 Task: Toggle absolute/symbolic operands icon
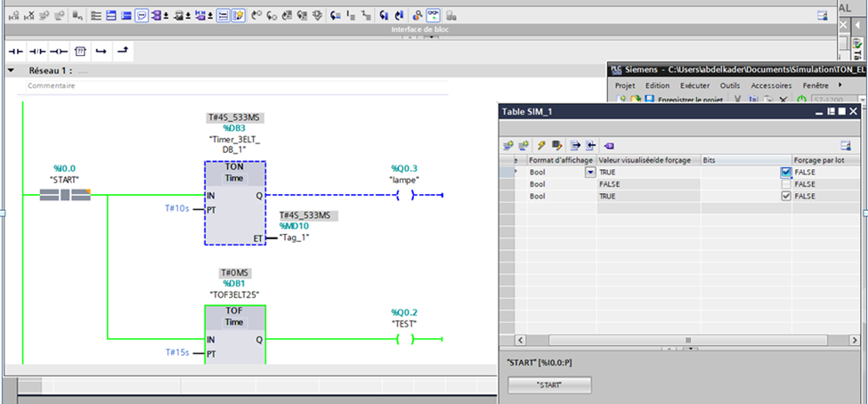(x=158, y=16)
